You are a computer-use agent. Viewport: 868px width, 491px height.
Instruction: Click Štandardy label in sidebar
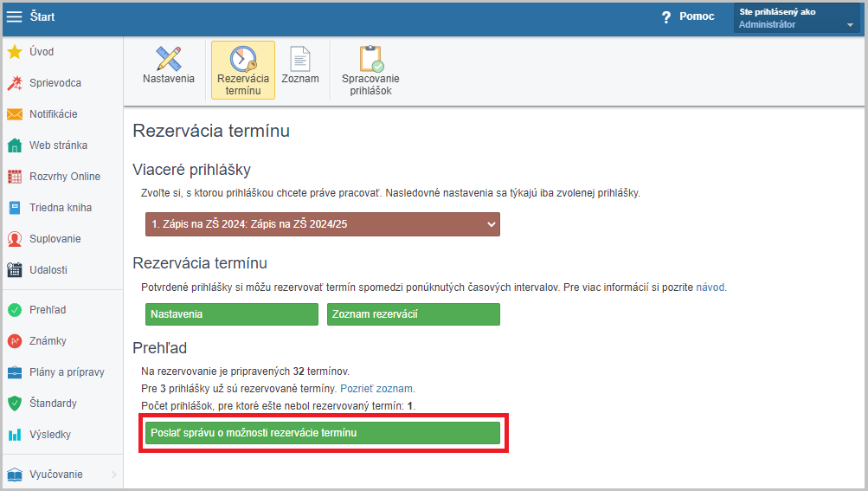(x=53, y=404)
